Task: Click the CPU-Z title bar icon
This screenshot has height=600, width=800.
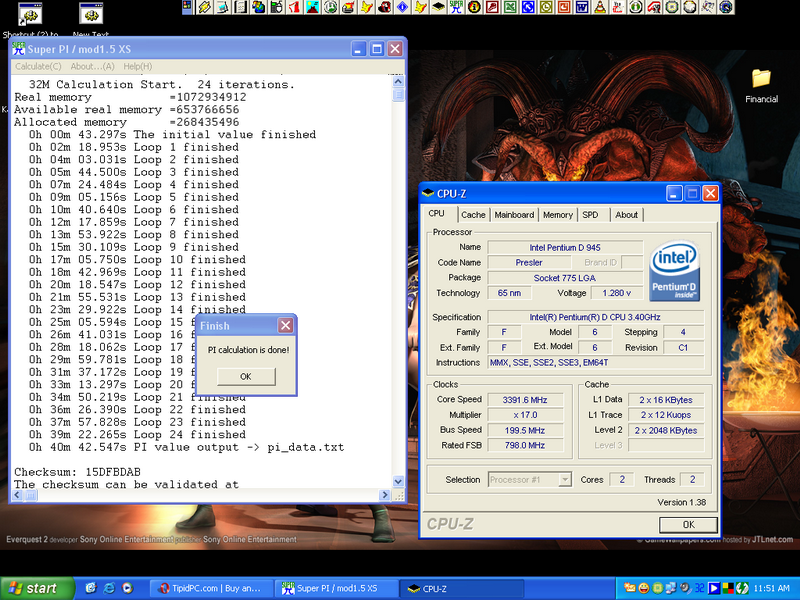Action: pyautogui.click(x=428, y=193)
